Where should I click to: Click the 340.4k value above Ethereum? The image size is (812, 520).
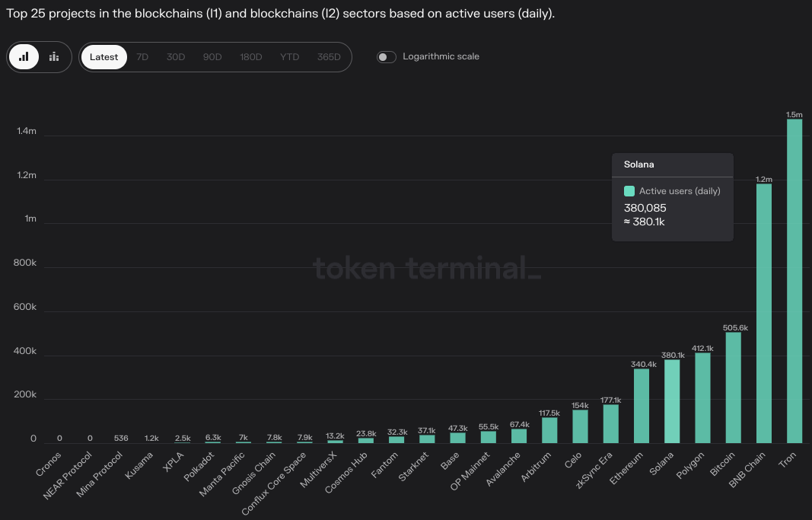point(644,364)
